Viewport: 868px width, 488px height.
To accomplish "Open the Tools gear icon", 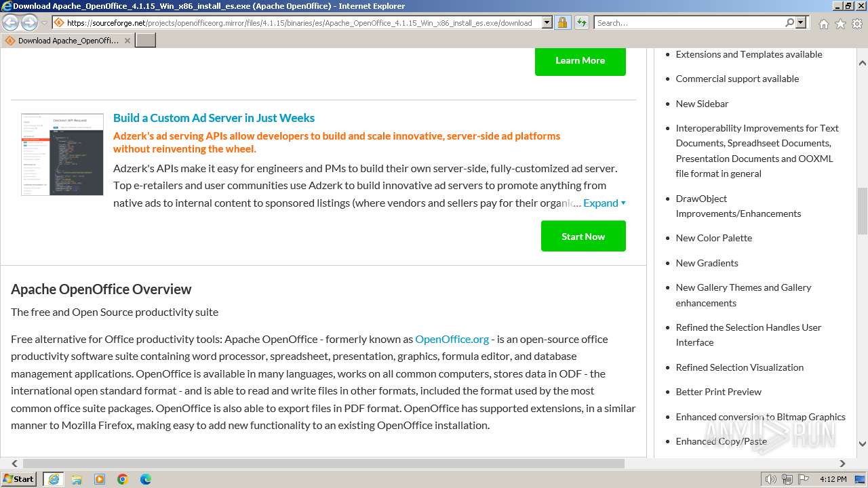I will point(857,24).
